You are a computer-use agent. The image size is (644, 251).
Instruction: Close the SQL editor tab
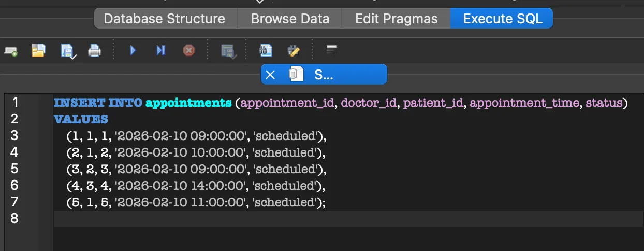coord(270,75)
